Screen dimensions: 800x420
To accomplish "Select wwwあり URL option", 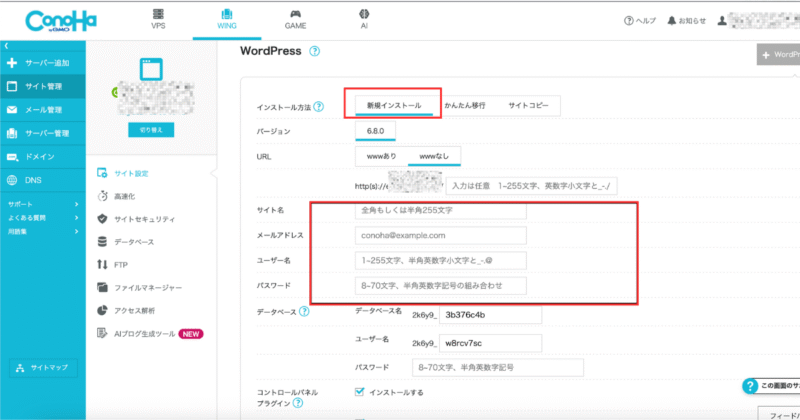I will pos(382,156).
